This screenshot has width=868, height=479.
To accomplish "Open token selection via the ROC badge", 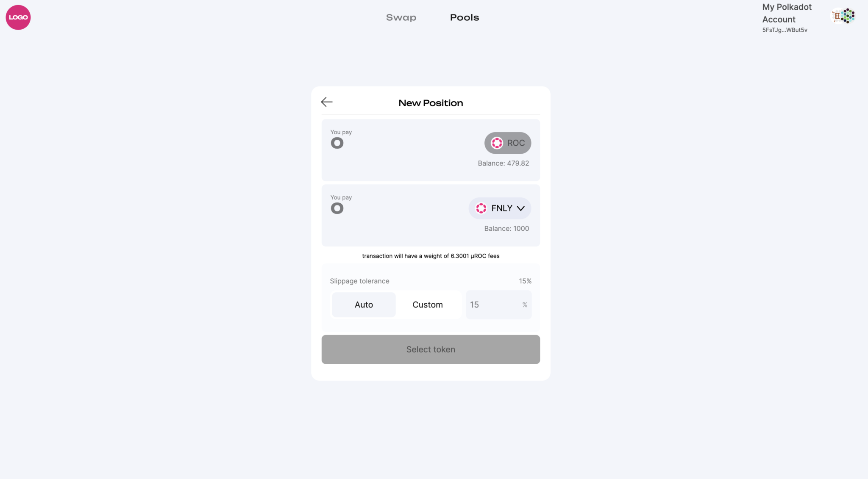I will [507, 143].
